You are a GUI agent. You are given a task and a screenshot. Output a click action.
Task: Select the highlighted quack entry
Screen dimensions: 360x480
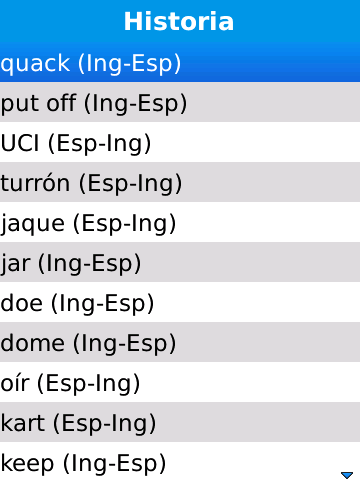click(x=180, y=63)
